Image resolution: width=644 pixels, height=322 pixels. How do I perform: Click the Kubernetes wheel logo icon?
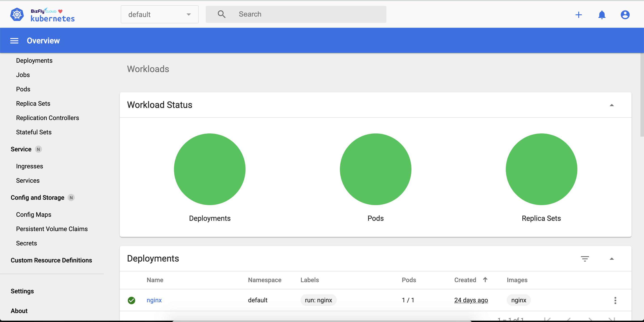17,14
